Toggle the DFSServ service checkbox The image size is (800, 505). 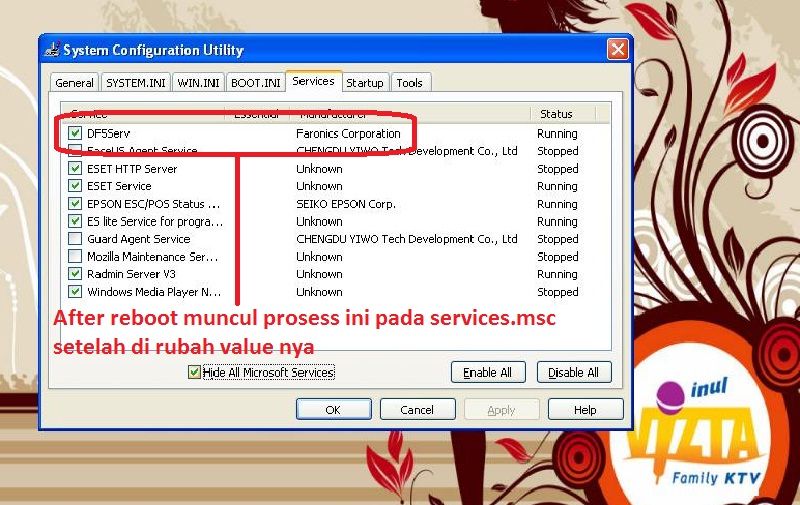(x=75, y=133)
